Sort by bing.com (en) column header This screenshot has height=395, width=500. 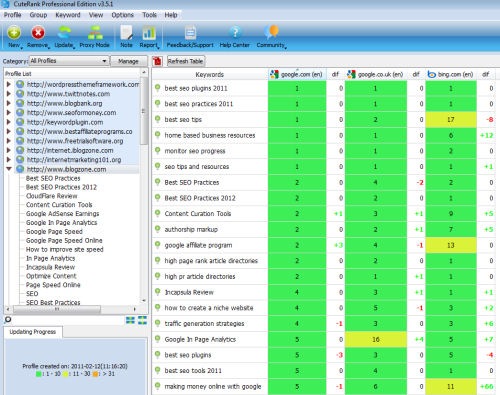[x=451, y=74]
